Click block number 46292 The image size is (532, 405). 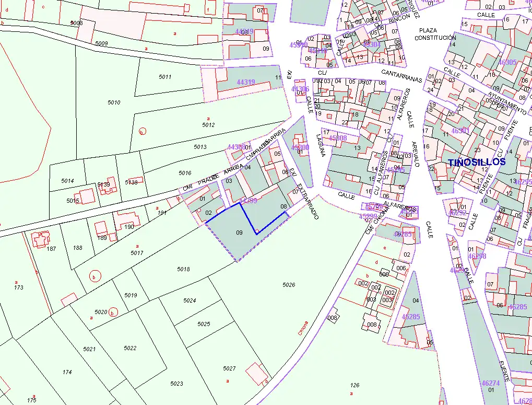[x=457, y=213]
